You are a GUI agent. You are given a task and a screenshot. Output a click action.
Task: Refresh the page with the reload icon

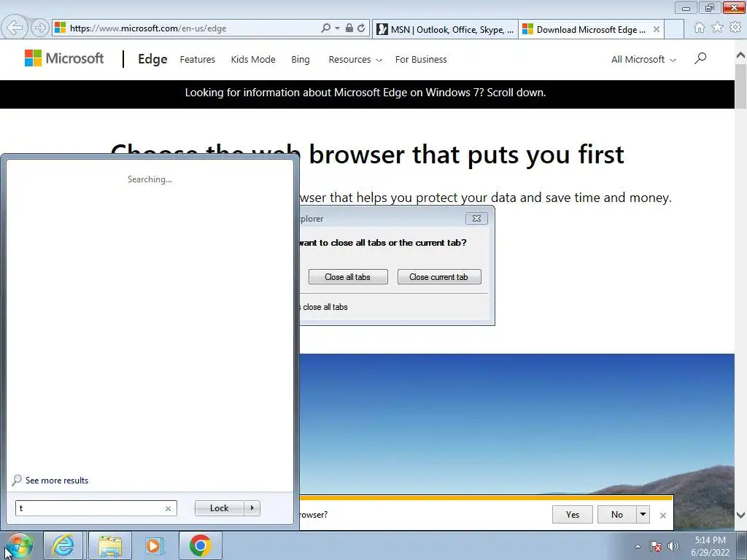tap(361, 28)
